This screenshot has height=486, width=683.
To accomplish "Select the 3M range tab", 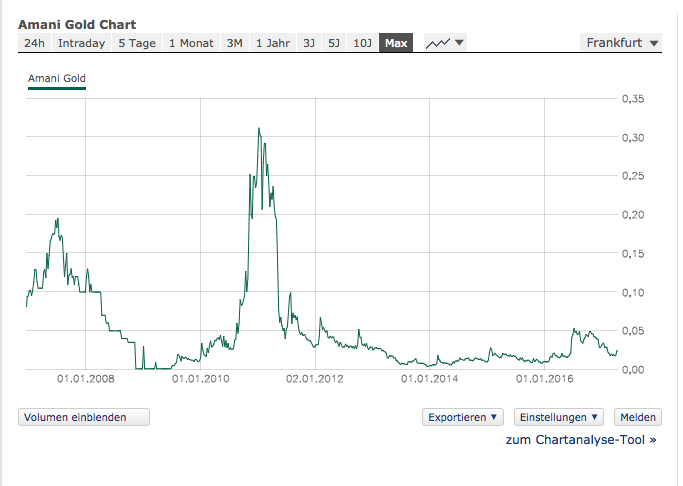I will click(235, 43).
